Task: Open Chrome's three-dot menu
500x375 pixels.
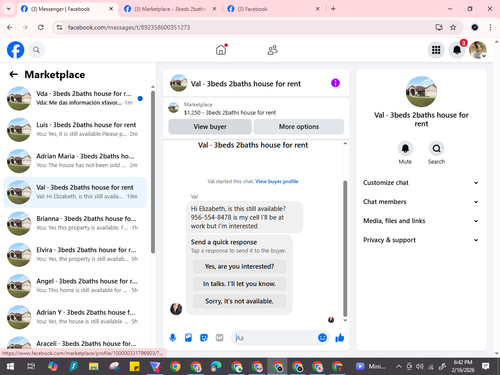Action: click(490, 27)
